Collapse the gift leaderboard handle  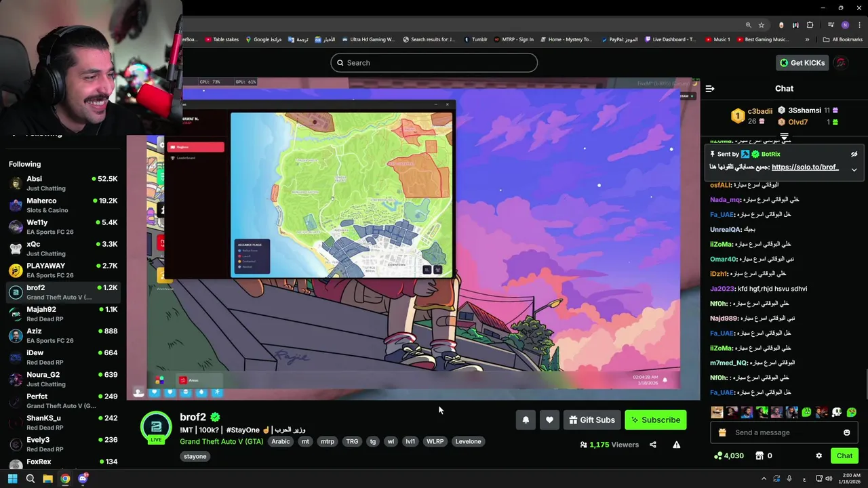(x=784, y=136)
